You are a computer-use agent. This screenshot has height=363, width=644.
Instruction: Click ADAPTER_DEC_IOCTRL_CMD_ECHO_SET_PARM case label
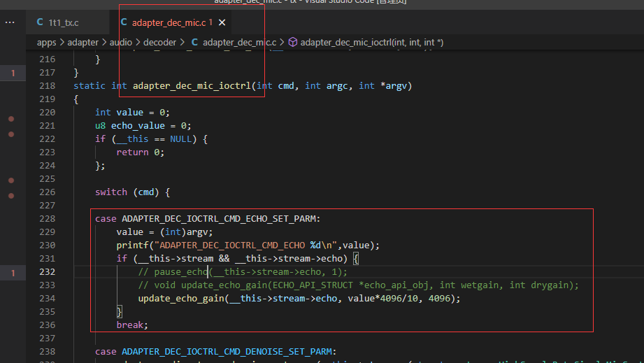(x=220, y=219)
